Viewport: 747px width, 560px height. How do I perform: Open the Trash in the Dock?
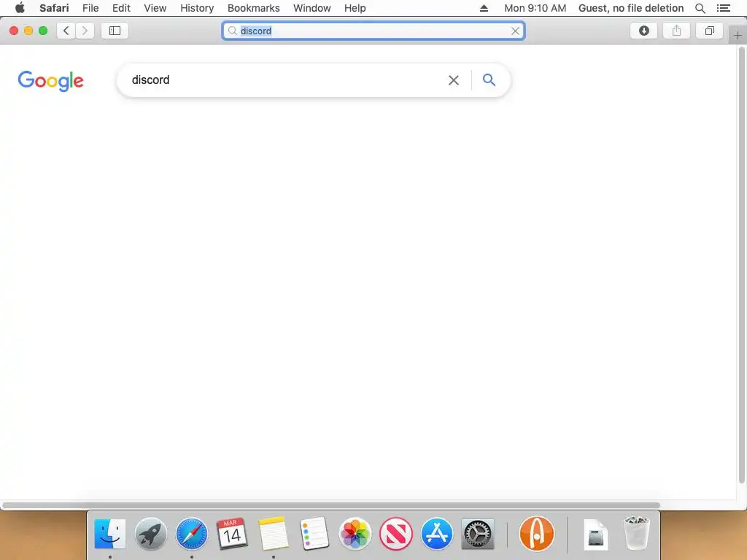(x=636, y=533)
